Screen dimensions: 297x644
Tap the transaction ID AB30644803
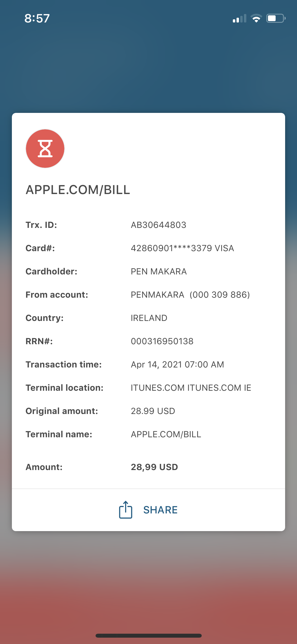coord(159,225)
